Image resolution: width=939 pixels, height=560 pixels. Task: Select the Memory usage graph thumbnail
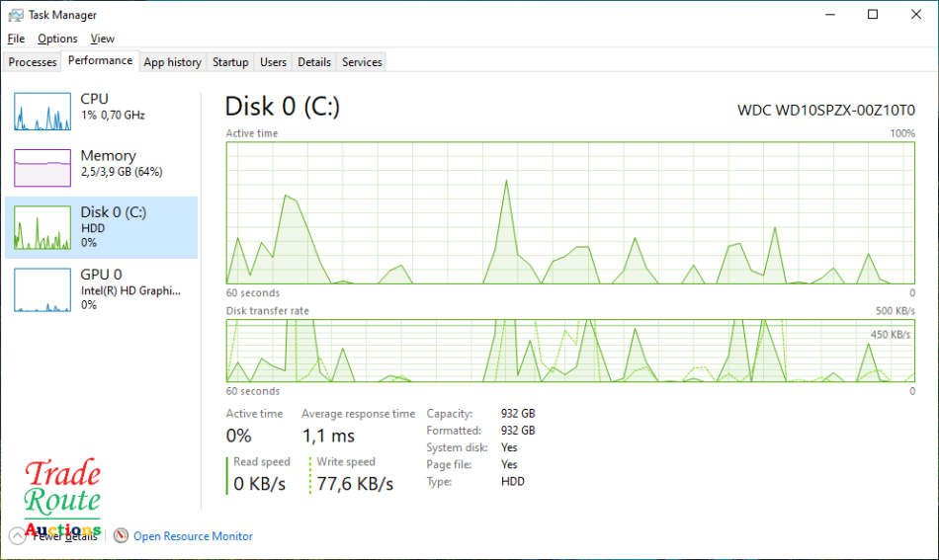(43, 168)
